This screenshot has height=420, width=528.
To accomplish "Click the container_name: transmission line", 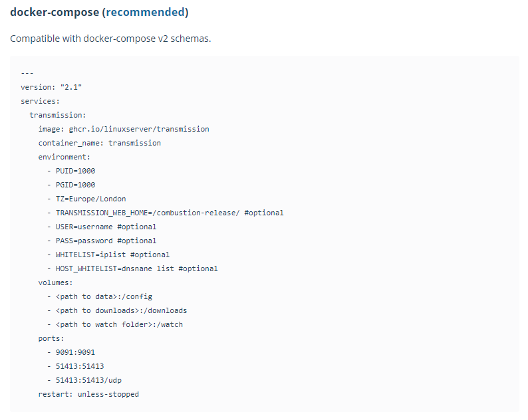I will click(99, 143).
